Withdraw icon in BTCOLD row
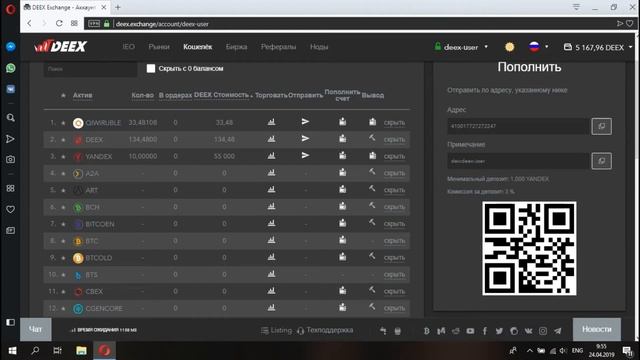The height and width of the screenshot is (360, 640). [x=372, y=256]
